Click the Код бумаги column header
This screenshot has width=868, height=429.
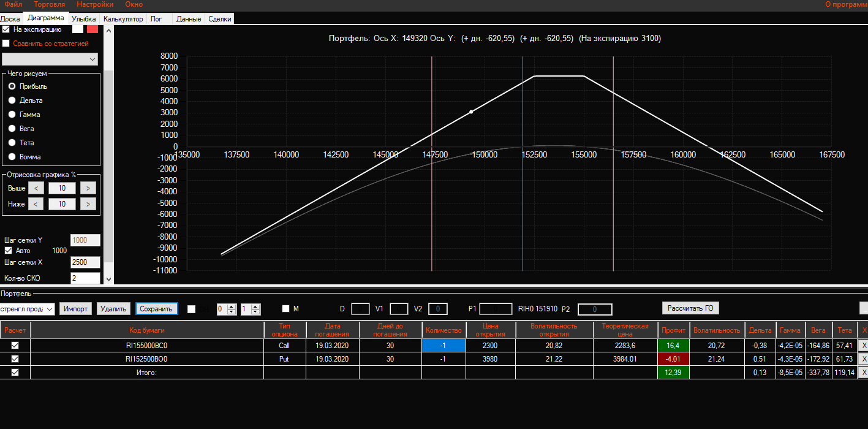tap(147, 330)
